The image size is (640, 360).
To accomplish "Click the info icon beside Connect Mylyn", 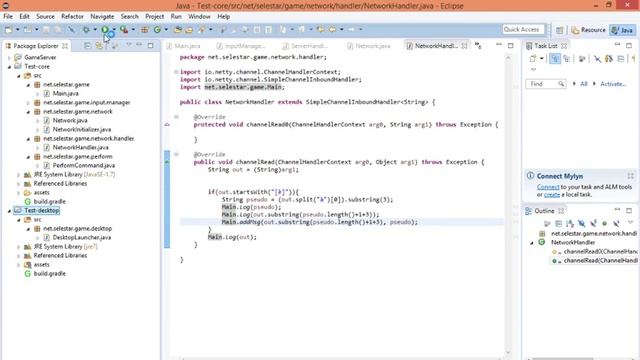I will tap(530, 176).
